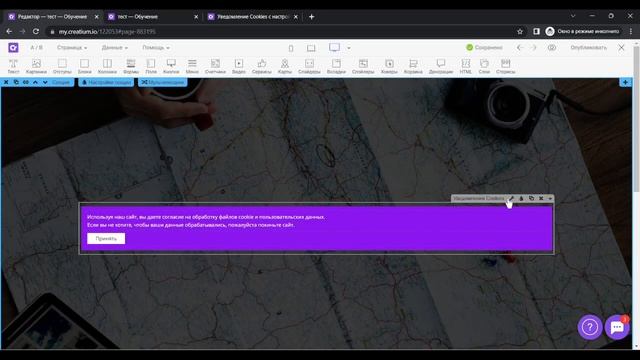Select the Блоки element tool
Image resolution: width=640 pixels, height=360 pixels.
84,66
